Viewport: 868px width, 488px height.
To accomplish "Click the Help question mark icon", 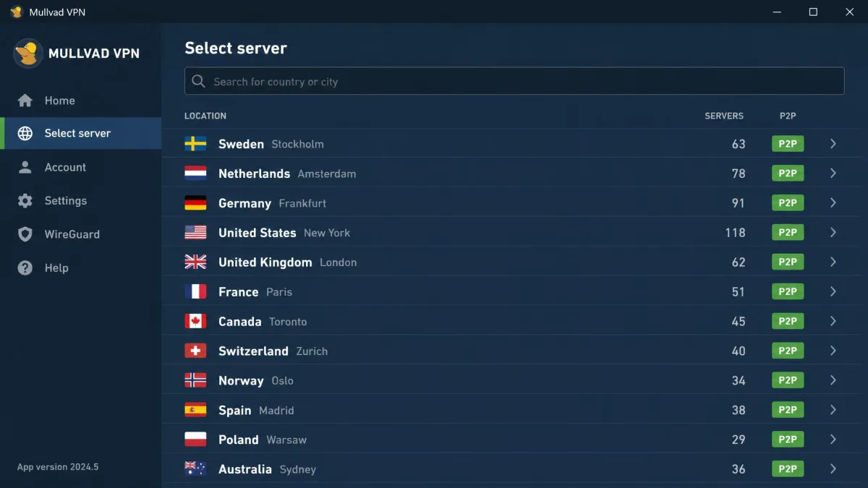I will coord(25,267).
